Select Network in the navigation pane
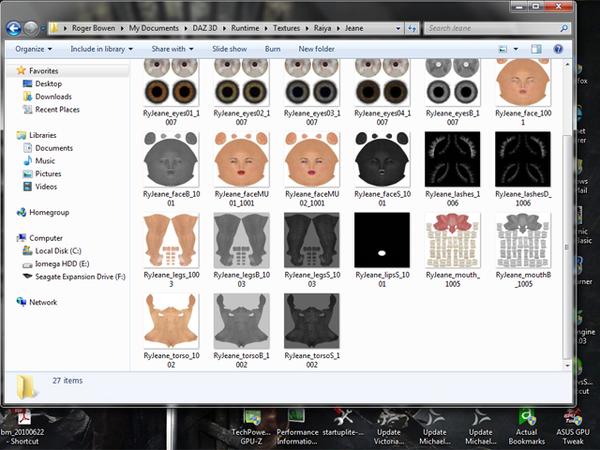 43,302
